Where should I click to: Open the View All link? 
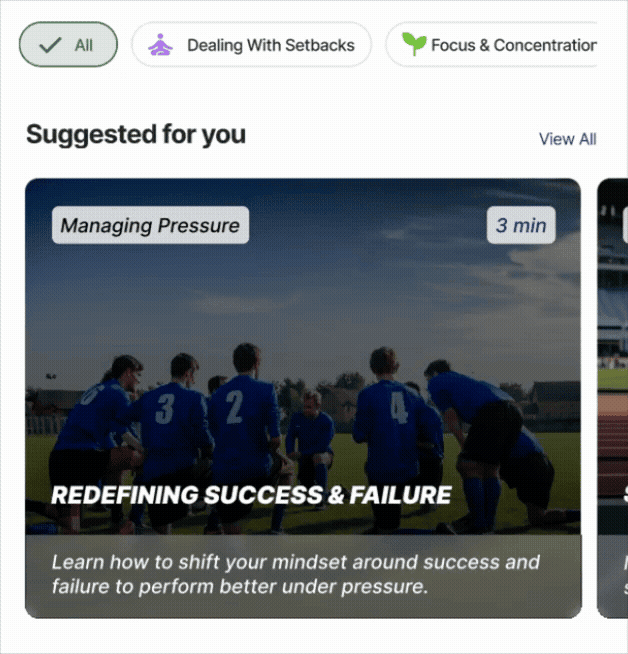567,139
